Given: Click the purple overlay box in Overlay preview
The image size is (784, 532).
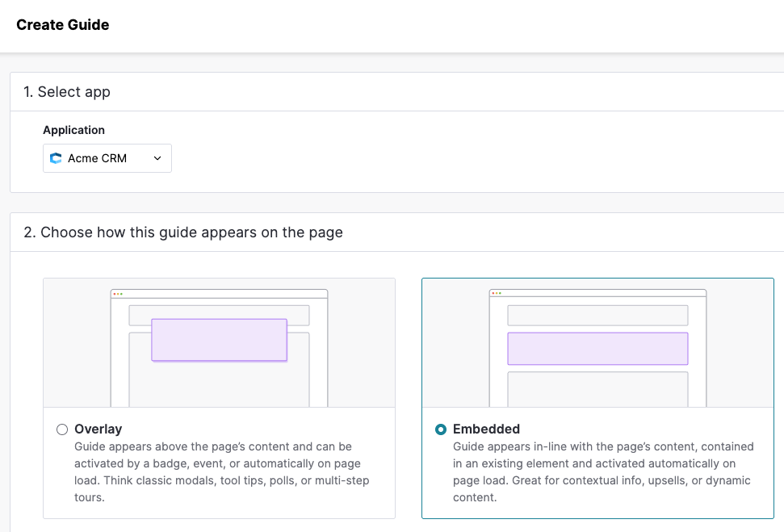Looking at the screenshot, I should (x=219, y=340).
